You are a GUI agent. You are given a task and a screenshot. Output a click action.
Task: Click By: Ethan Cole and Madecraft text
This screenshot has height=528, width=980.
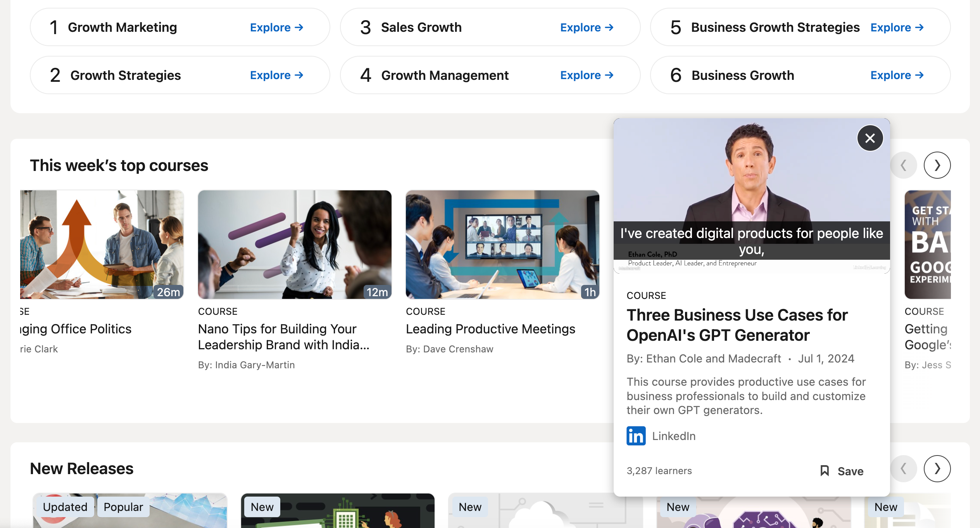(x=704, y=359)
